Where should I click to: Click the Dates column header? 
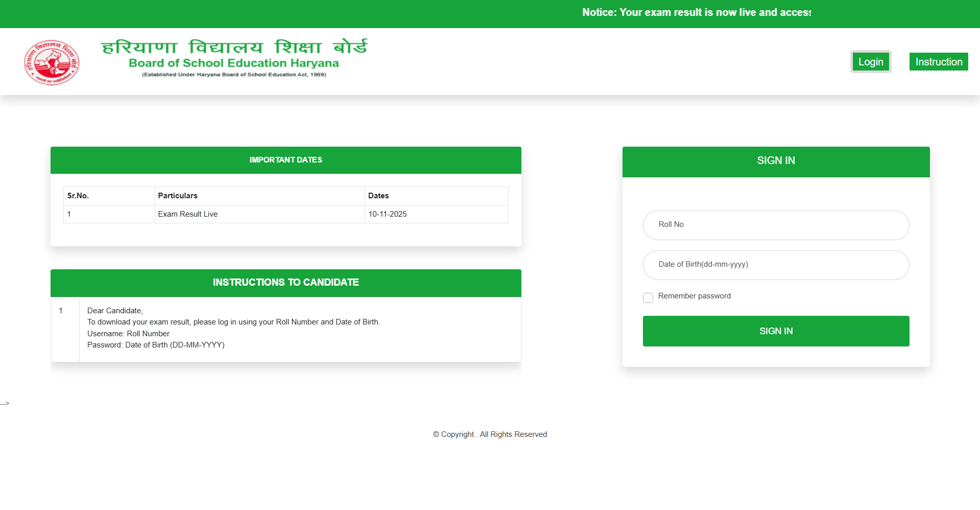click(x=378, y=196)
